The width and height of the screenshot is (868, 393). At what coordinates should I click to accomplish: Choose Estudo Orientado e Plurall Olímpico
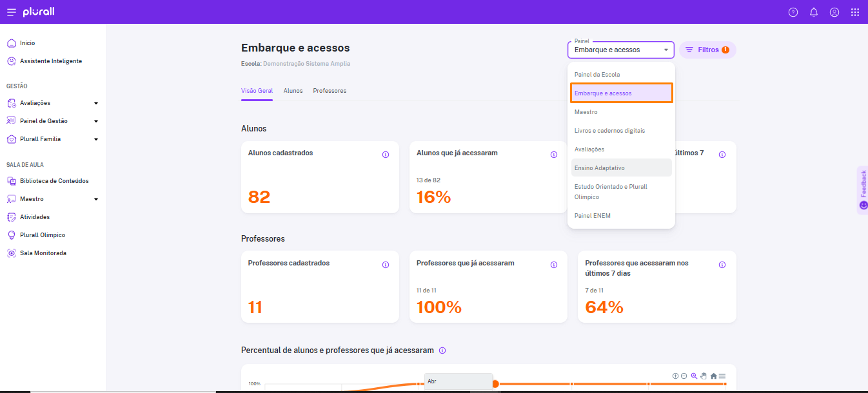621,192
